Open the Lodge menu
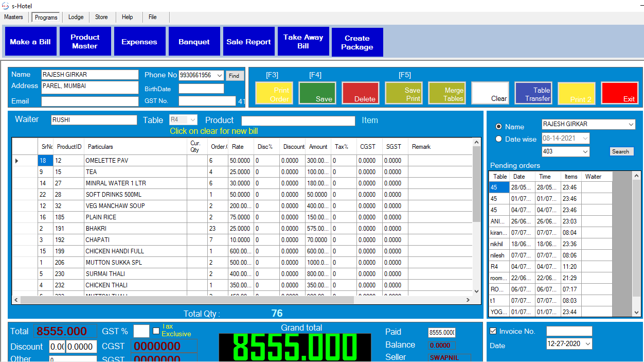The image size is (644, 362). (x=76, y=17)
